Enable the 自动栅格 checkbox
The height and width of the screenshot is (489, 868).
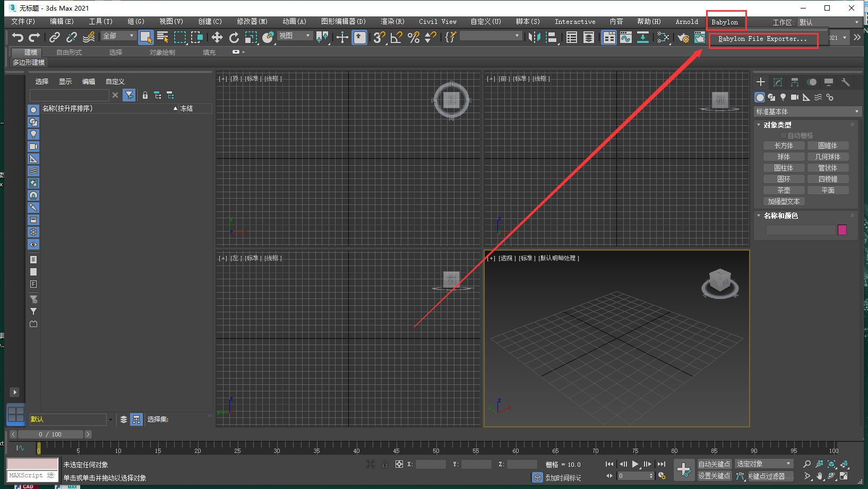783,135
